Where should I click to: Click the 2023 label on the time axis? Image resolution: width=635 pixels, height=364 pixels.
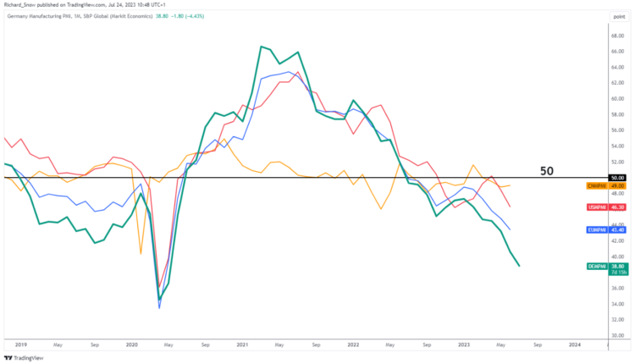point(463,345)
